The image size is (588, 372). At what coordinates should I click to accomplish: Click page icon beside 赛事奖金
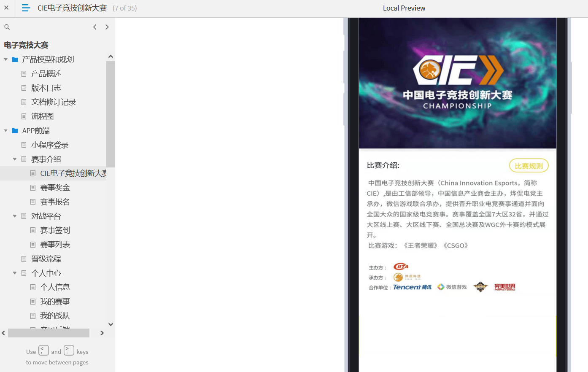click(x=33, y=188)
